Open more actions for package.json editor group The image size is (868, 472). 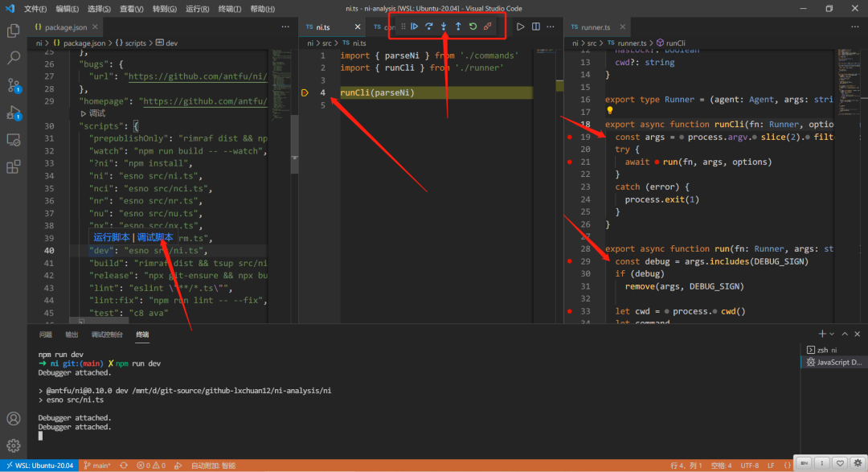(285, 27)
